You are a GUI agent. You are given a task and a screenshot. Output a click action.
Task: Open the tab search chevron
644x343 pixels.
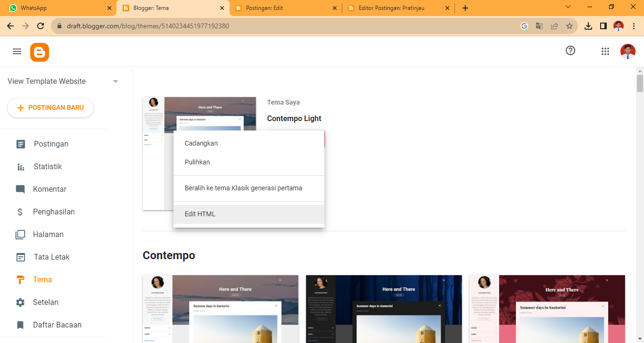point(568,7)
